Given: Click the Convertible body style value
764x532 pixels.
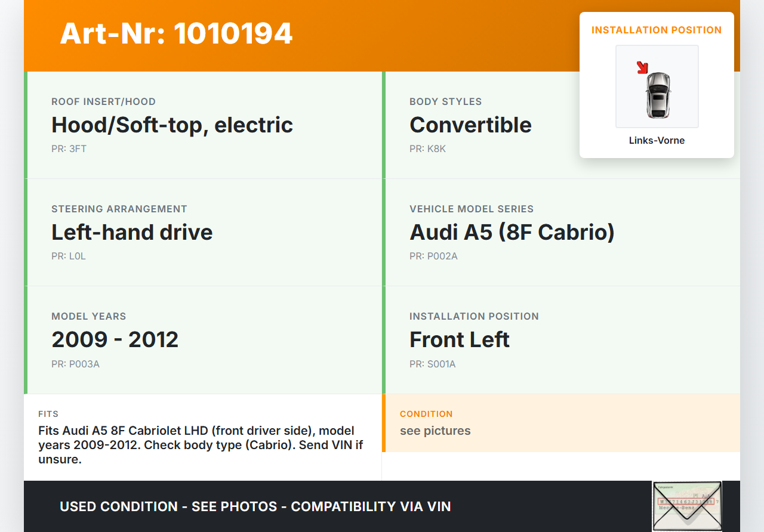Looking at the screenshot, I should [470, 125].
